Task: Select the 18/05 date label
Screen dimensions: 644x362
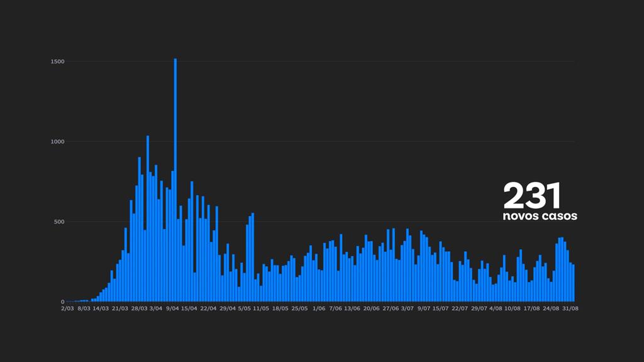Action: (280, 309)
